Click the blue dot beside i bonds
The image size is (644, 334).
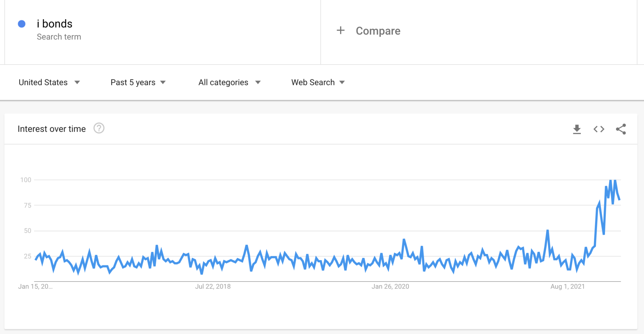pyautogui.click(x=22, y=24)
